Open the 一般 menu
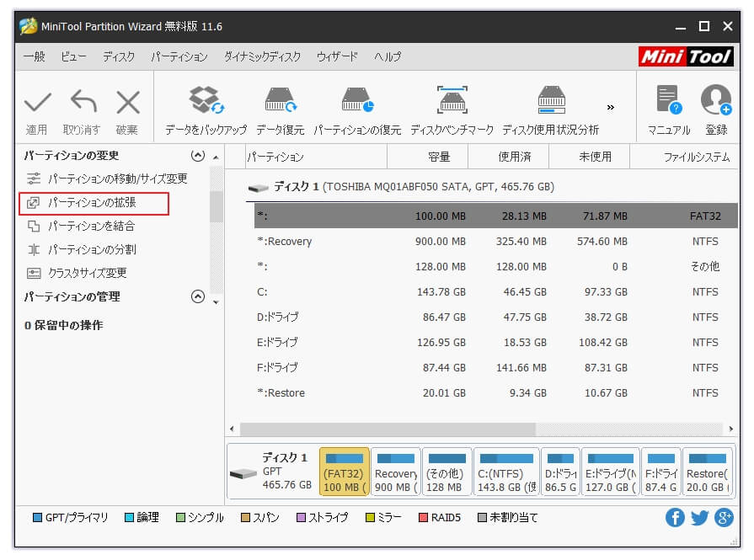The width and height of the screenshot is (754, 560). click(x=35, y=56)
